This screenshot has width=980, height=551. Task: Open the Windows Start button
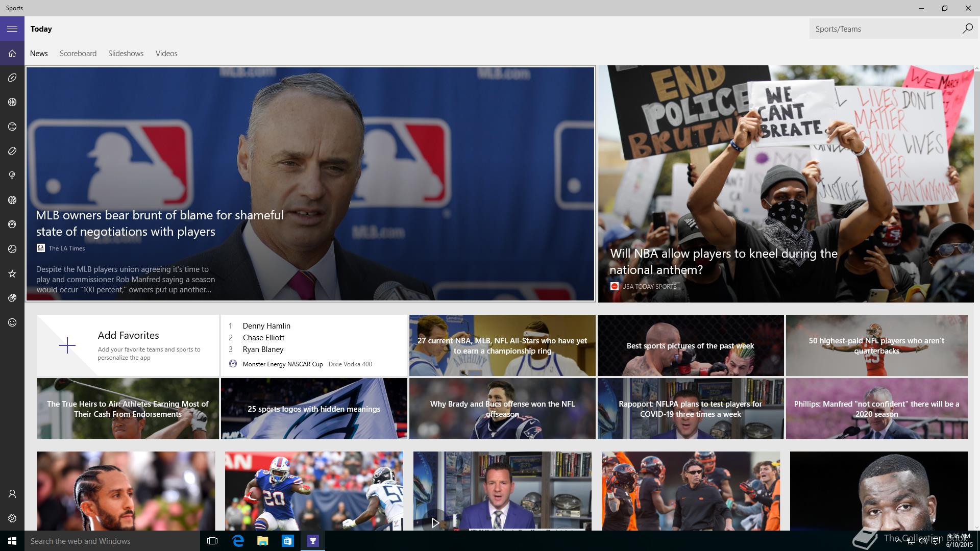tap(12, 541)
